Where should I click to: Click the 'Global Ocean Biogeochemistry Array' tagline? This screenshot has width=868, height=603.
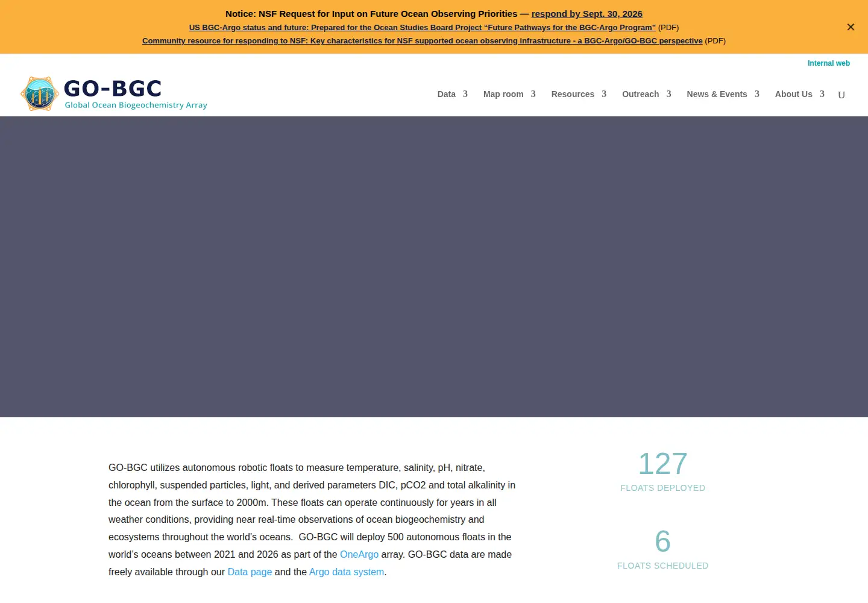(136, 105)
